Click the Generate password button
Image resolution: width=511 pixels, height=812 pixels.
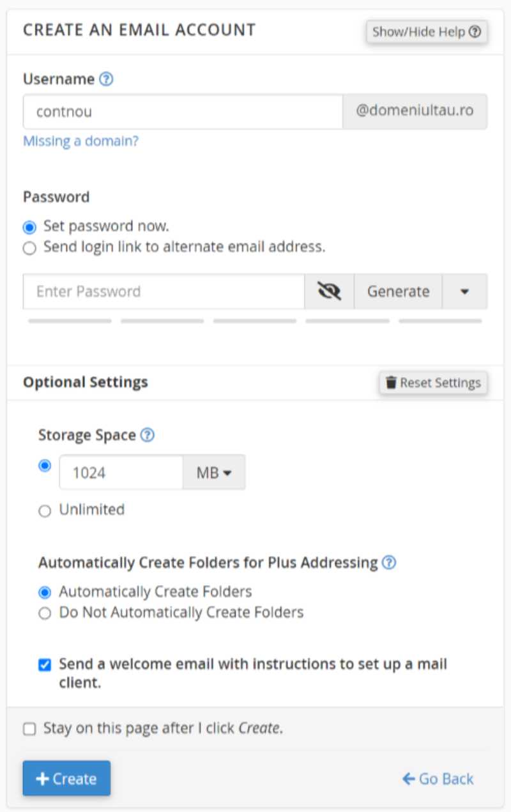tap(398, 292)
